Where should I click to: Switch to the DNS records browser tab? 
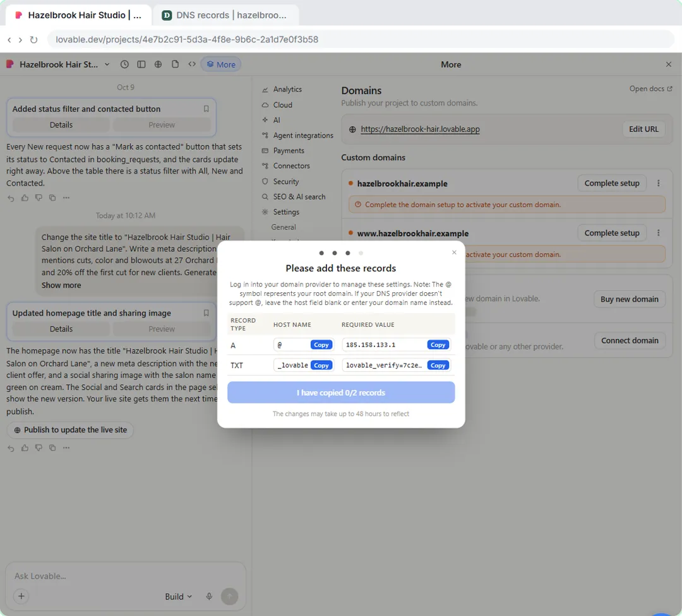pos(225,15)
